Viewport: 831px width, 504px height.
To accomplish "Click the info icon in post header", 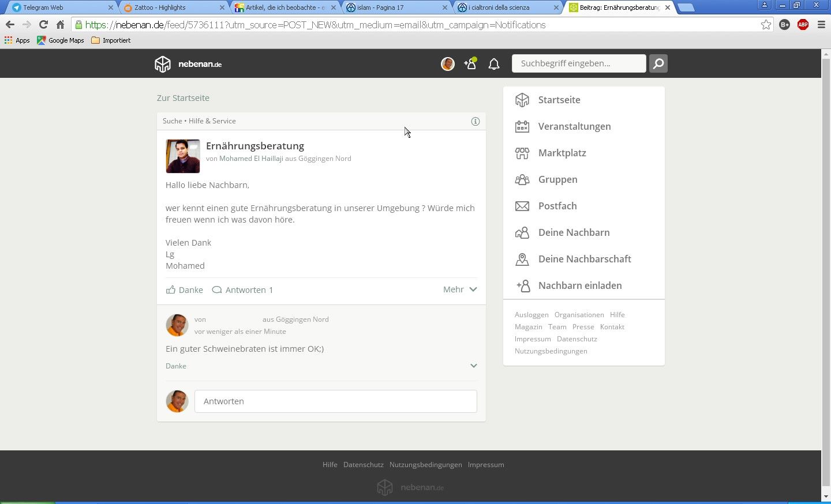I will (476, 121).
